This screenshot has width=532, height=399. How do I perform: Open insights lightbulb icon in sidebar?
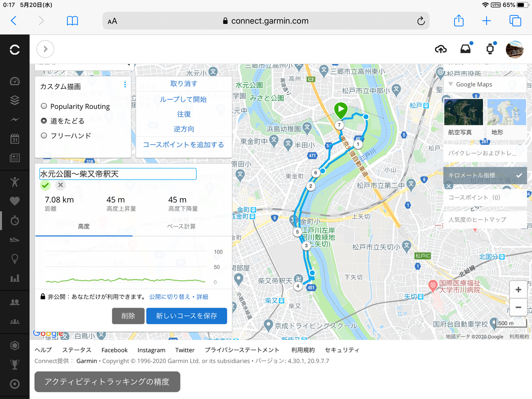pos(15,258)
